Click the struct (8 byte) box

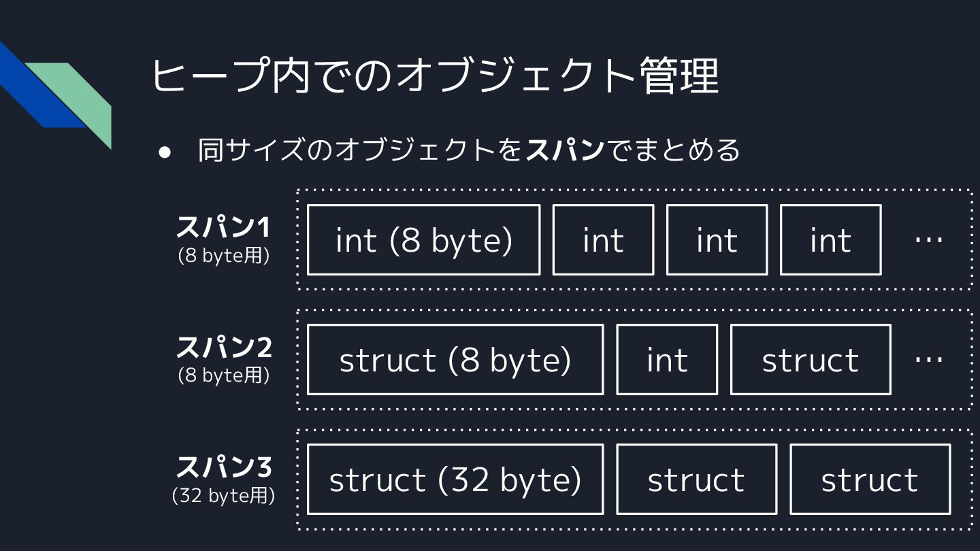coord(455,360)
